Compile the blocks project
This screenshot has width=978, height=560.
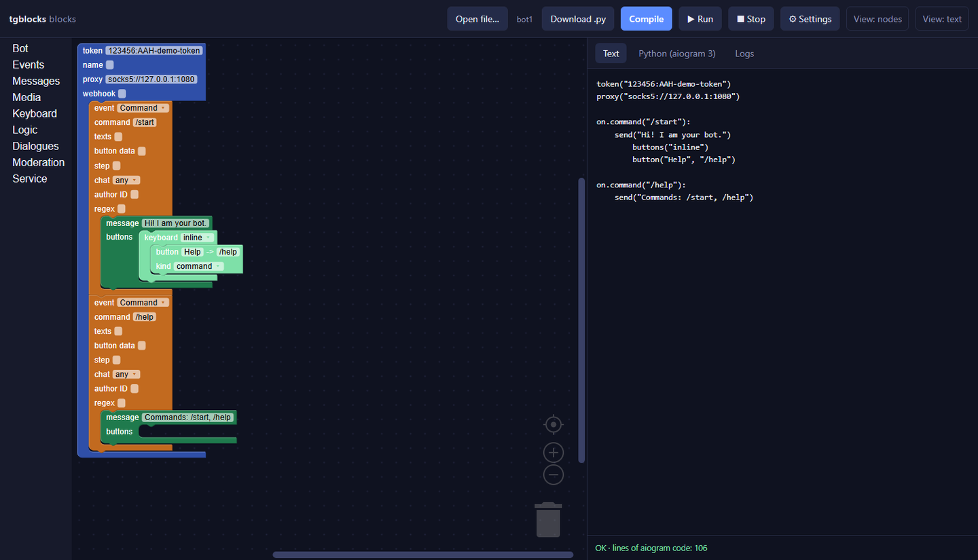pos(646,19)
